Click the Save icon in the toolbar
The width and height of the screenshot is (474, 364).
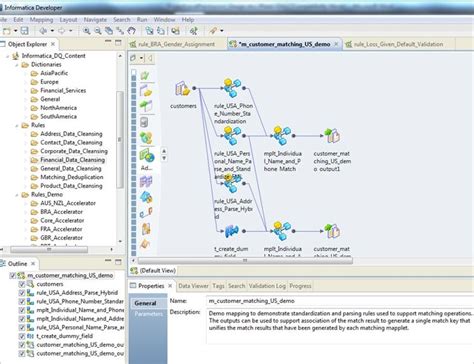tap(24, 31)
